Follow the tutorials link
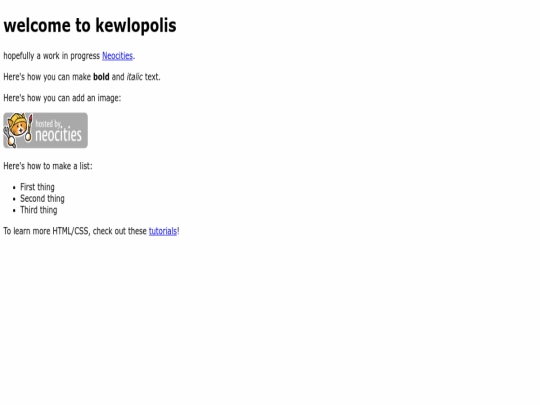The width and height of the screenshot is (540, 405). 163,231
